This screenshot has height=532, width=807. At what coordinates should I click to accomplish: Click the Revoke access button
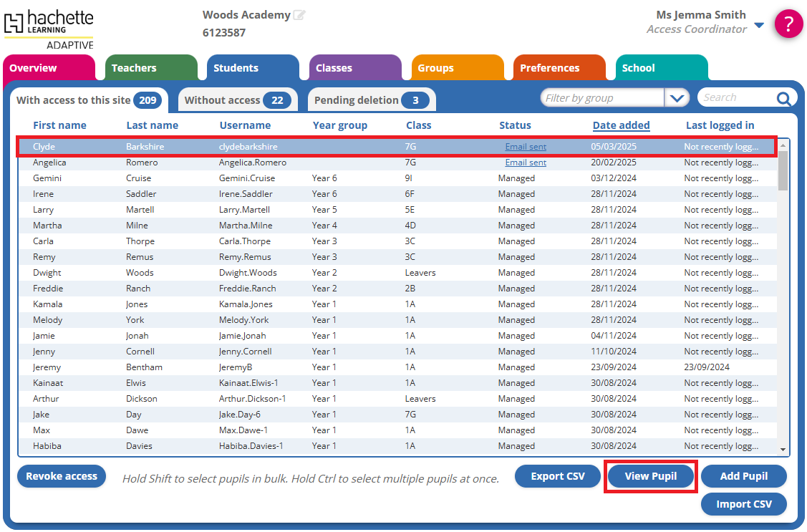pyautogui.click(x=62, y=476)
